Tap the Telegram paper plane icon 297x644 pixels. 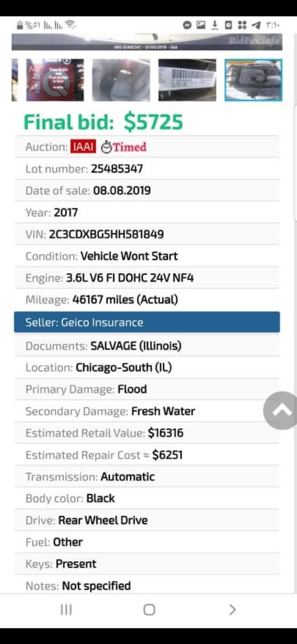point(256,25)
